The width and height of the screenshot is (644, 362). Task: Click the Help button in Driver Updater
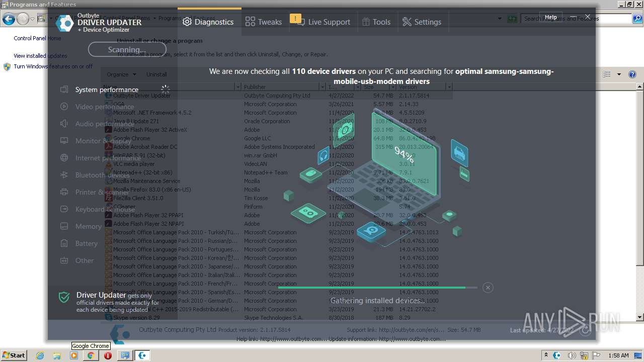[551, 17]
